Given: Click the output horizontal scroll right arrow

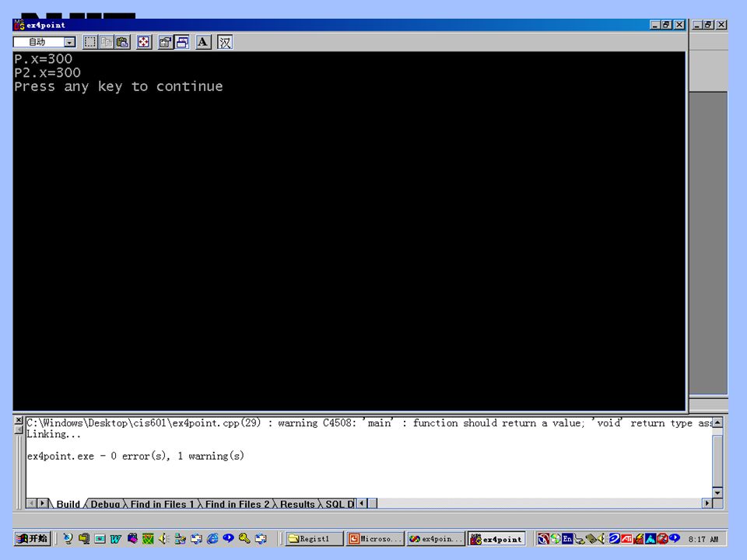Looking at the screenshot, I should (707, 503).
